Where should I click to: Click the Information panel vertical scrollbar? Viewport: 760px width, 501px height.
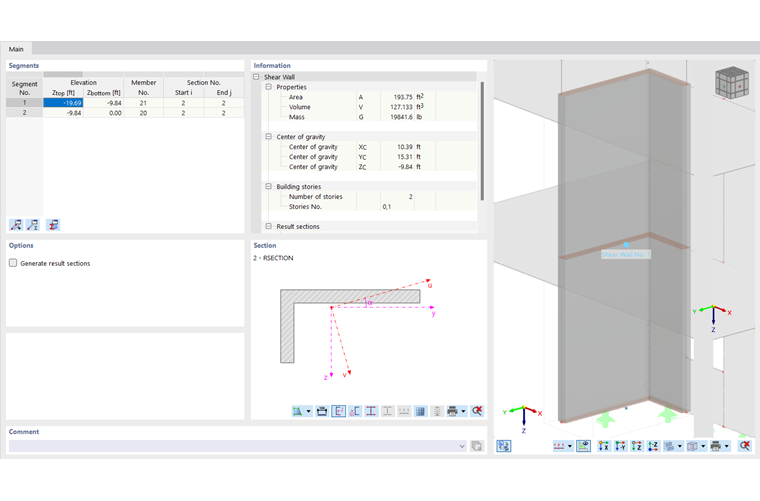(x=482, y=141)
